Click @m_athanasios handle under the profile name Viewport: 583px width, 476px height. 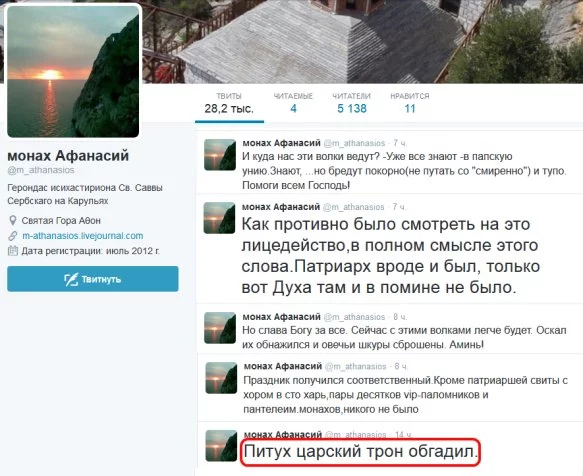point(41,170)
